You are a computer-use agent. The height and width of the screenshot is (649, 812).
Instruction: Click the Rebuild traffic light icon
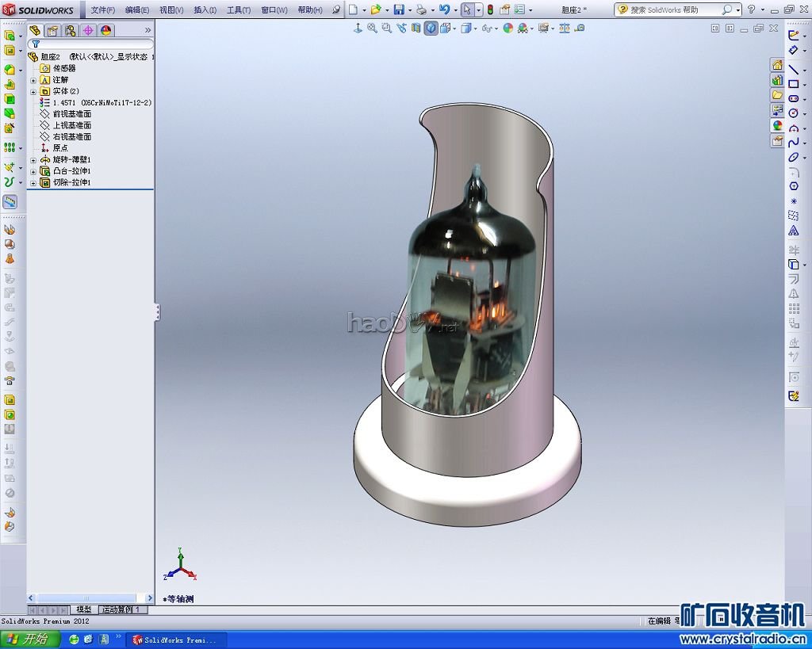489,10
